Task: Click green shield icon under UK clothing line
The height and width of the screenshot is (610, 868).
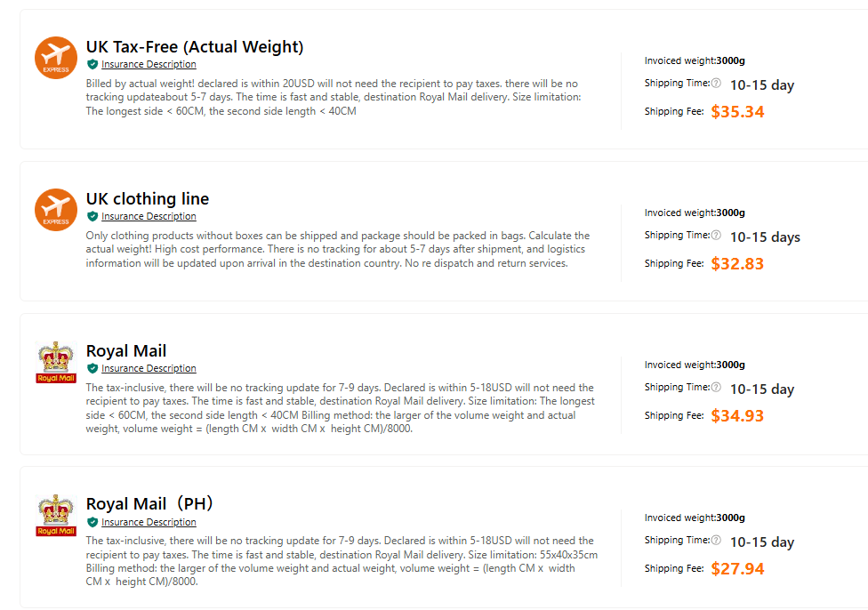Action: tap(92, 216)
